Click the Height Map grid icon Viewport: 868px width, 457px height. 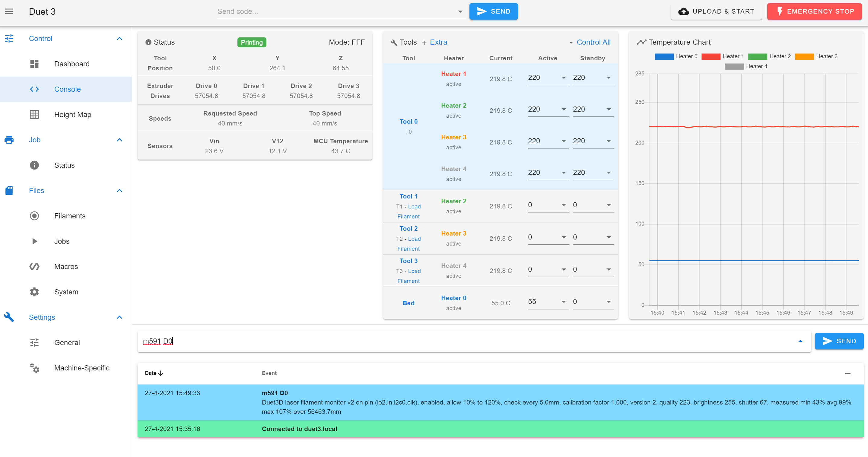click(34, 114)
